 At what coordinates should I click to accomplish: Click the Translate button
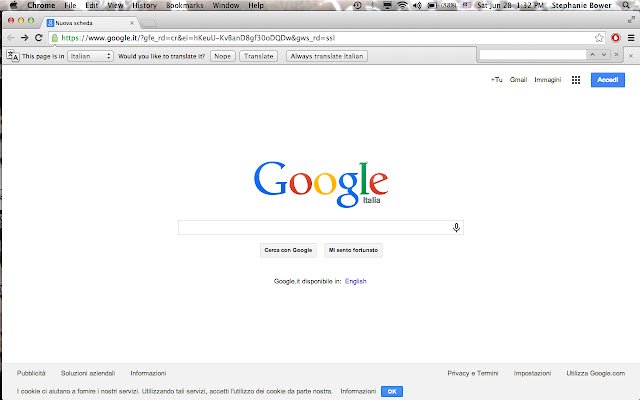click(x=259, y=56)
